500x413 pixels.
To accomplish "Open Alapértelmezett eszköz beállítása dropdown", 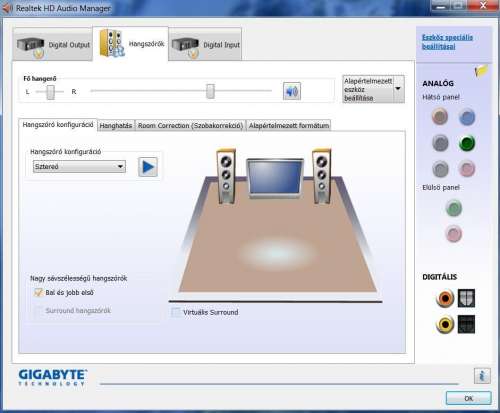I will (373, 89).
